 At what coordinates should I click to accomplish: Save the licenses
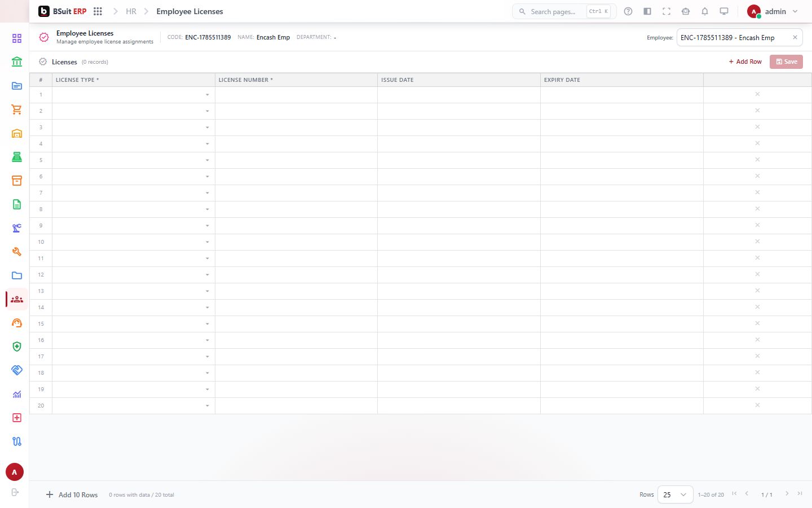tap(786, 62)
